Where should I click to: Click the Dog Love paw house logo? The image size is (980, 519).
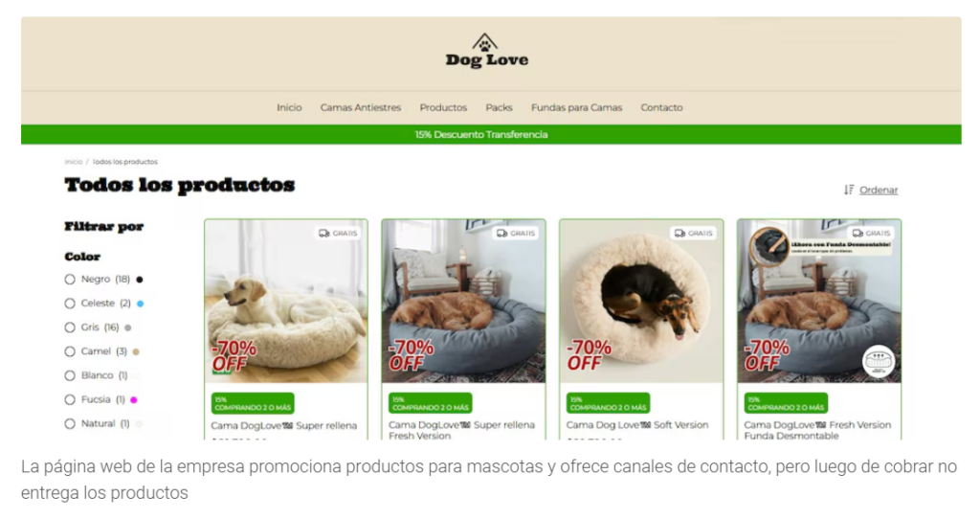click(486, 51)
